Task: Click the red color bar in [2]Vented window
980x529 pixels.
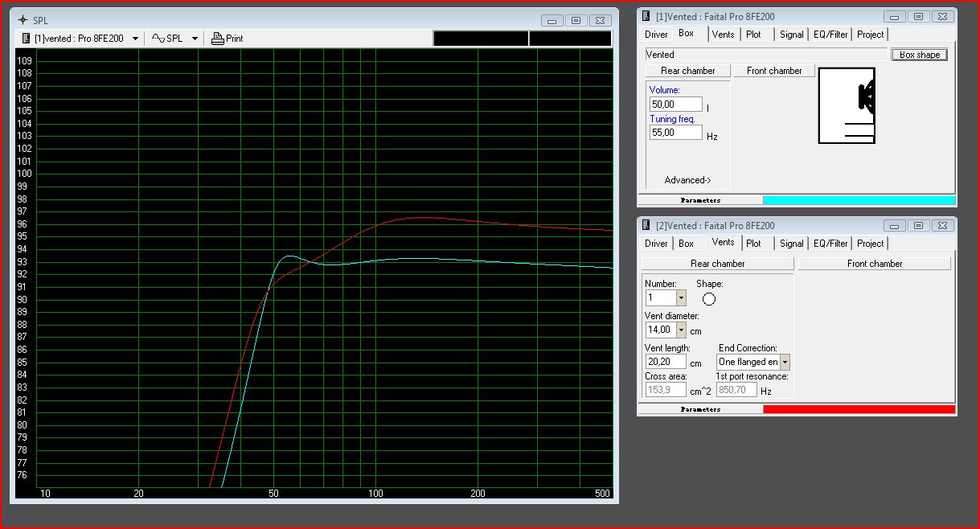Action: [859, 409]
